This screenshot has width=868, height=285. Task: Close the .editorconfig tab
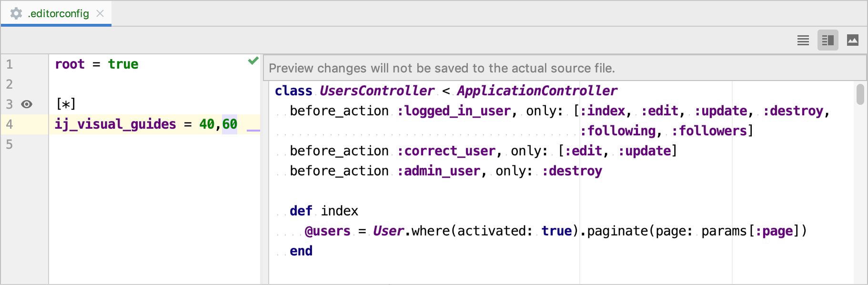click(x=100, y=14)
